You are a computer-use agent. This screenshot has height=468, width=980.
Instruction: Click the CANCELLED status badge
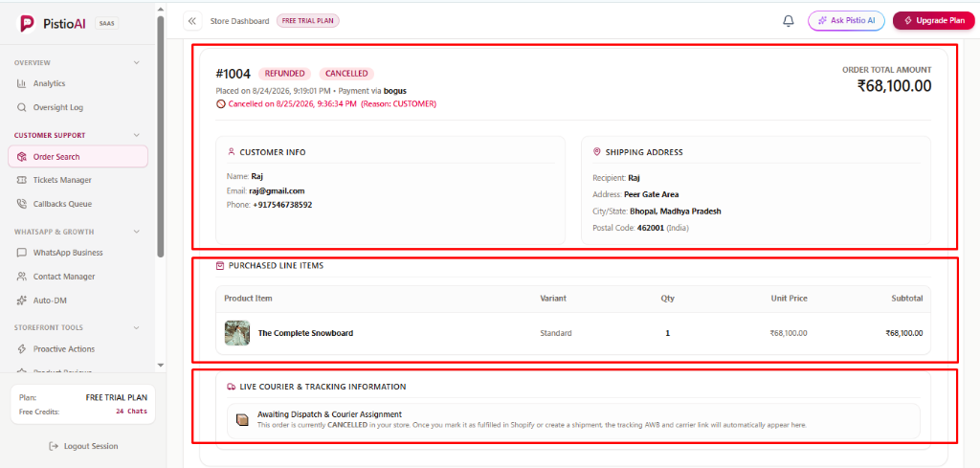point(346,74)
